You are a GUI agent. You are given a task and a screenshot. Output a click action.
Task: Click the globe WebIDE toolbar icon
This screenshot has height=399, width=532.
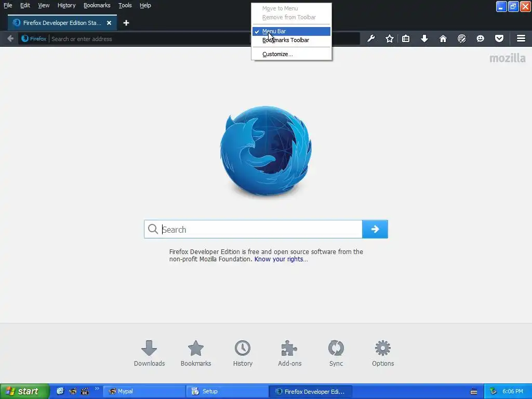coord(462,38)
